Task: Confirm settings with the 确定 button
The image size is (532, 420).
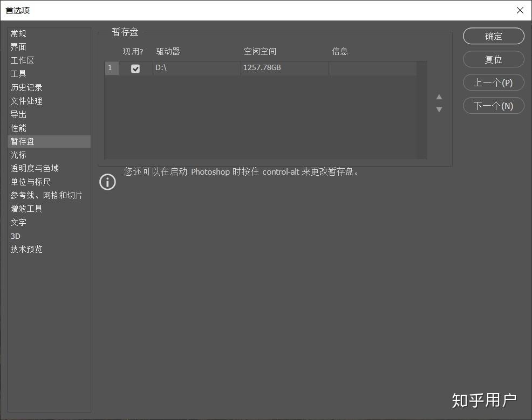Action: (x=493, y=36)
